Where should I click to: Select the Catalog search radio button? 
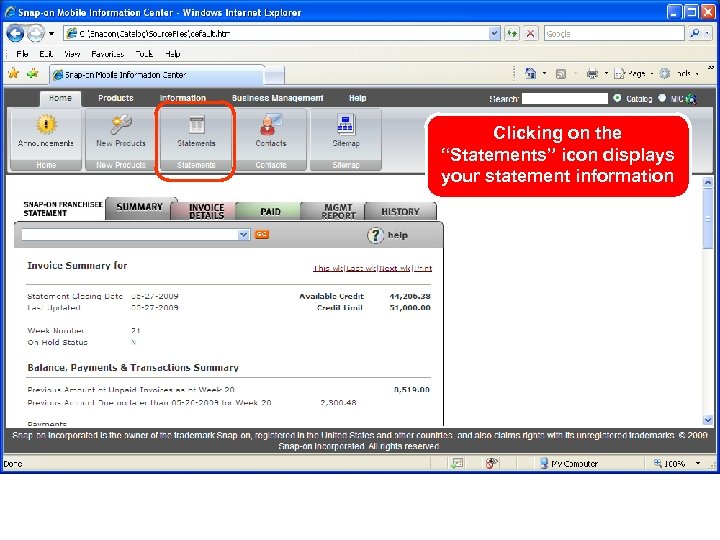[x=617, y=98]
